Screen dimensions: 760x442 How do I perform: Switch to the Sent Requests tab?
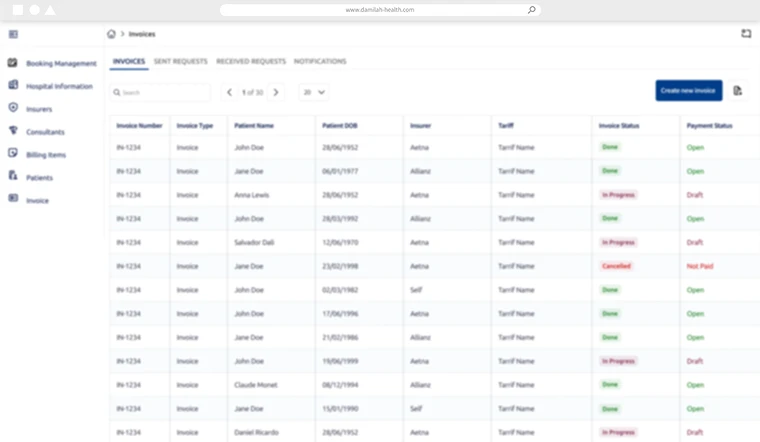(181, 62)
